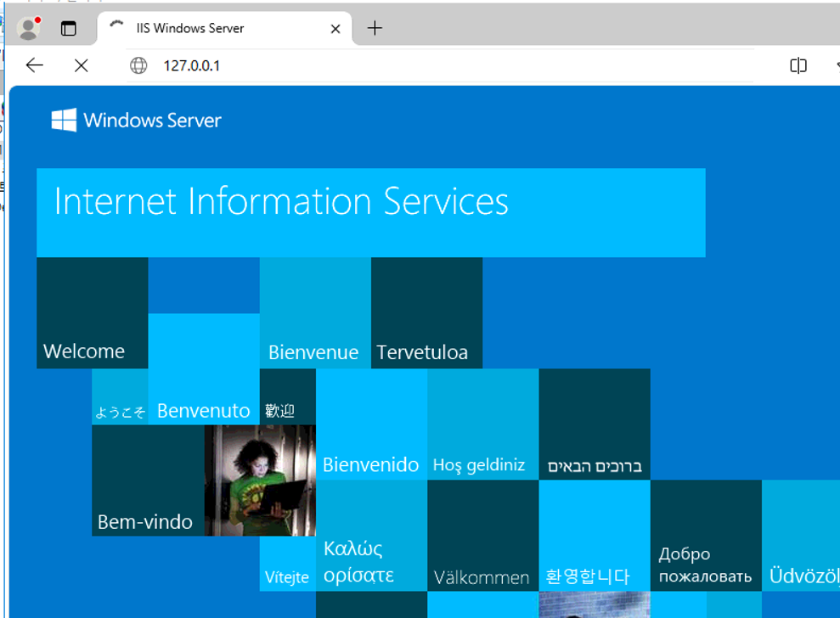840x618 pixels.
Task: View site information globe icon
Action: coord(138,65)
